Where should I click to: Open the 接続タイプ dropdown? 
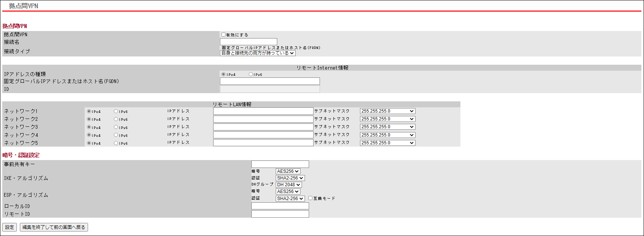tap(257, 53)
